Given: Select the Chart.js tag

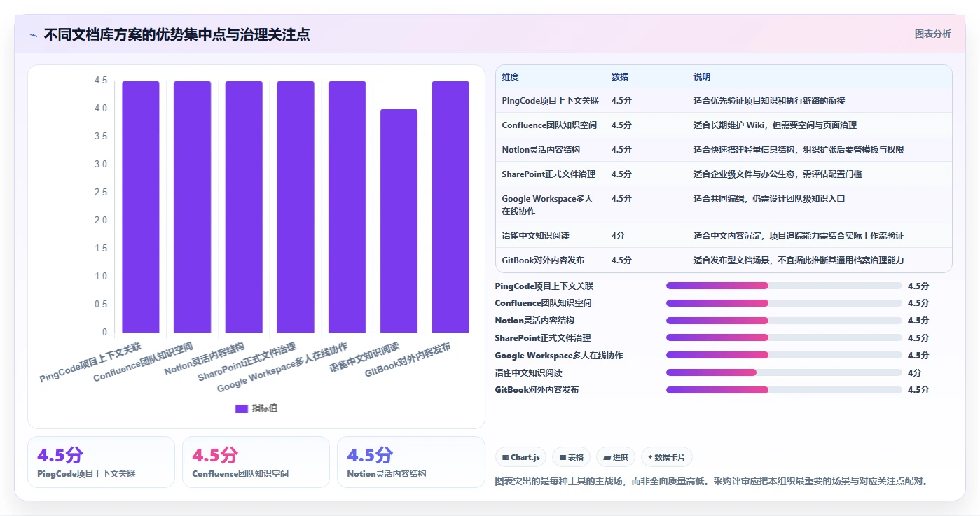Looking at the screenshot, I should click(521, 457).
